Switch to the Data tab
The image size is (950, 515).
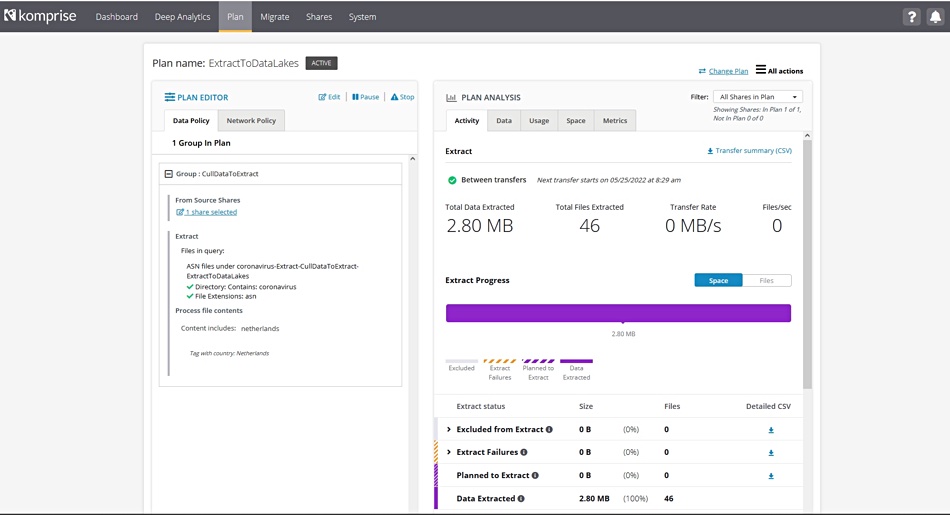click(504, 121)
